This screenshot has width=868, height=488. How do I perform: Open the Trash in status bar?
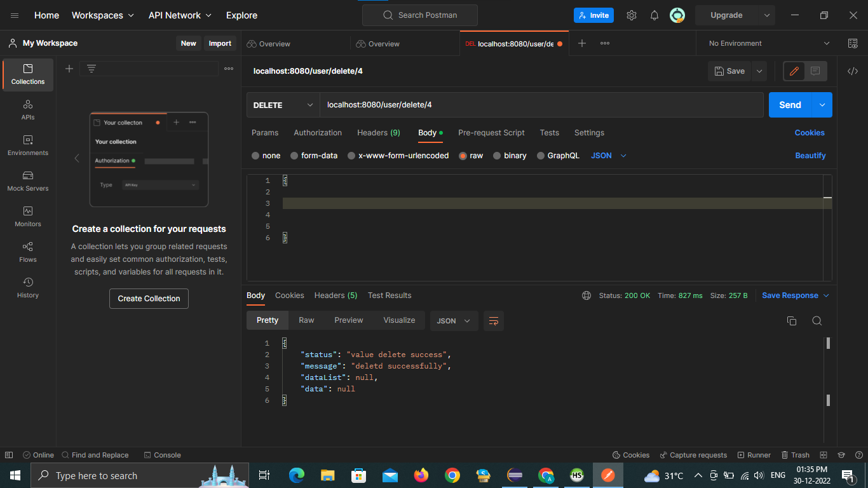(796, 455)
